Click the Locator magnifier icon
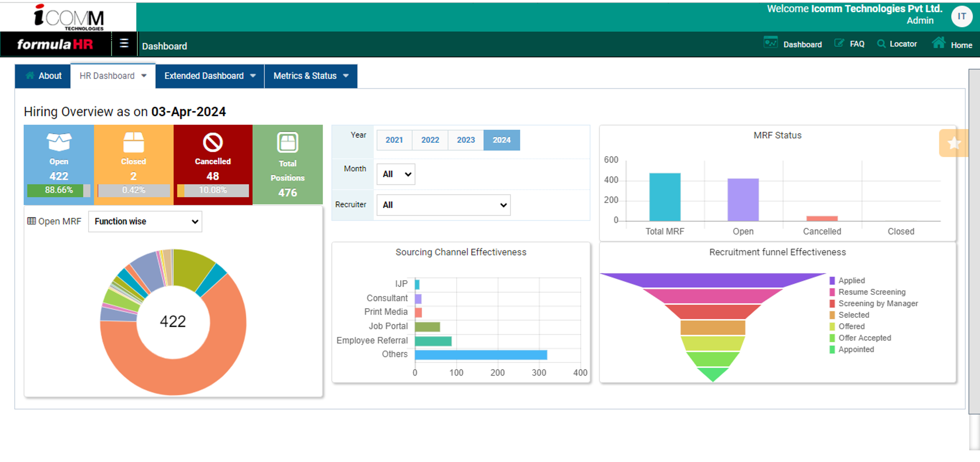Viewport: 980px width, 462px height. [881, 44]
